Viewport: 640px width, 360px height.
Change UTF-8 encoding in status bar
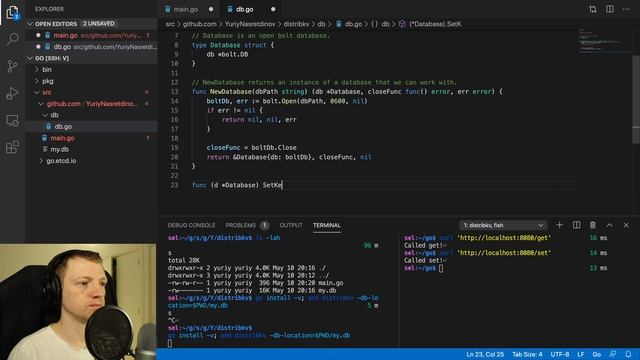560,354
